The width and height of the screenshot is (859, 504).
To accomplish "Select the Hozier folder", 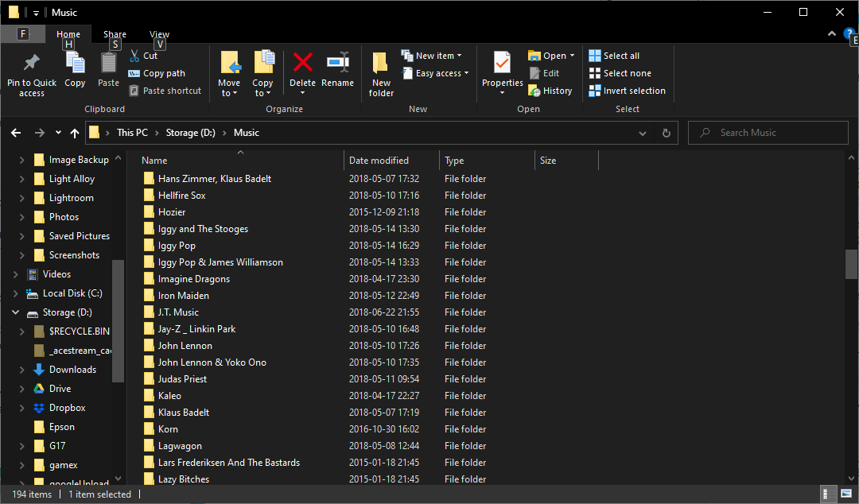I will (172, 212).
